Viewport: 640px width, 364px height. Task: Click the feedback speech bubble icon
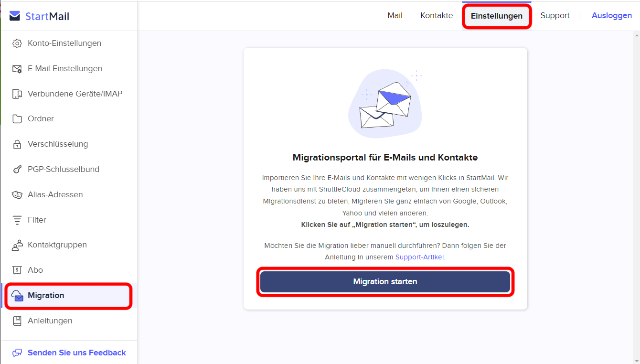[x=17, y=353]
